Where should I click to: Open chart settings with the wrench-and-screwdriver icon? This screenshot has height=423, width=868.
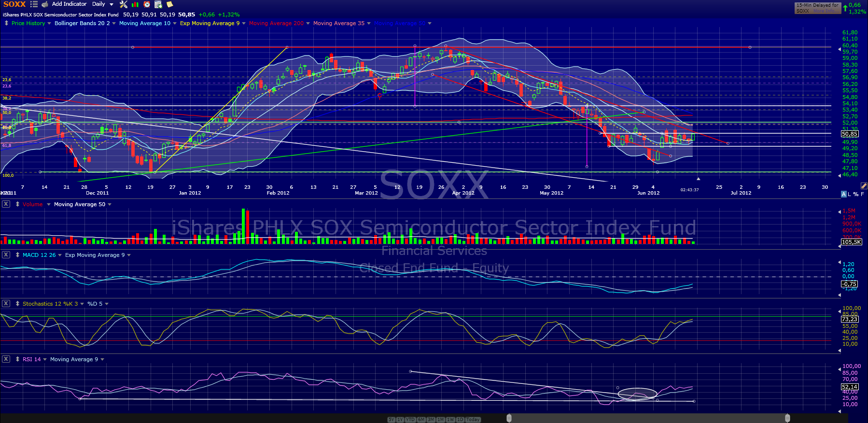pyautogui.click(x=124, y=4)
